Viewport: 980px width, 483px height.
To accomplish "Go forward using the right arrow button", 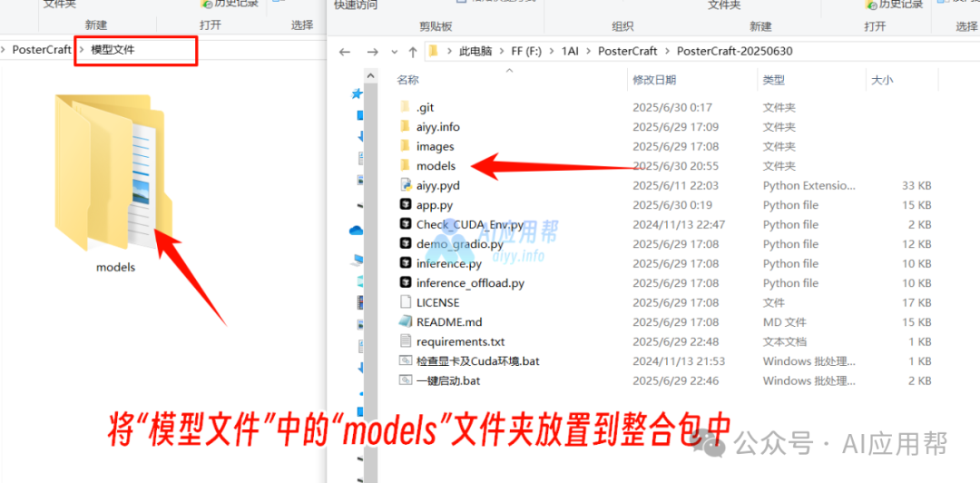I will click(373, 52).
